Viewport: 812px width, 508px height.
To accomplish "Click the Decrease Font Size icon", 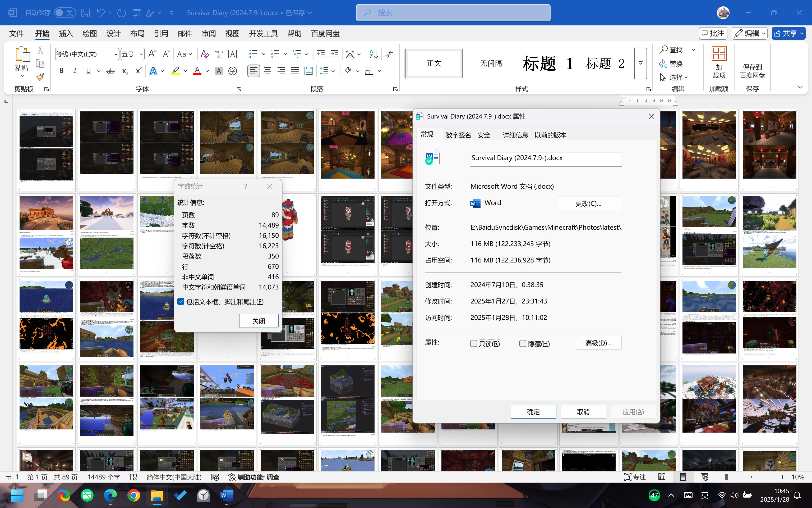I will coord(166,54).
